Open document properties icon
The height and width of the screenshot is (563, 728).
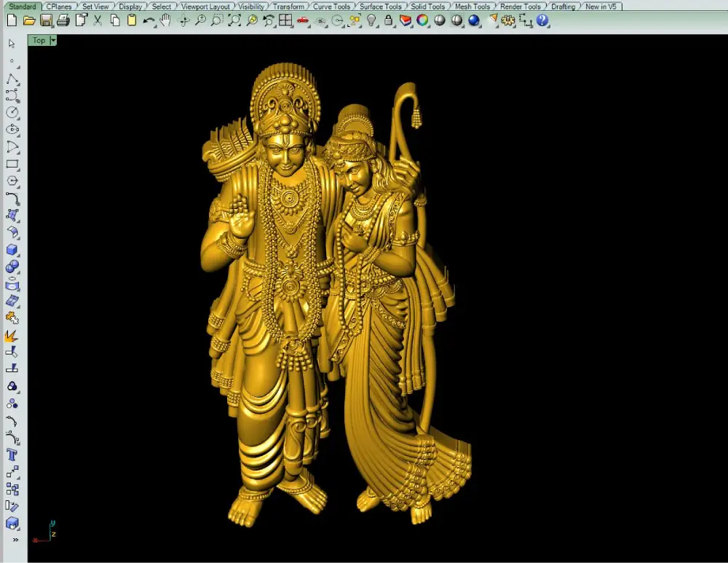pos(82,20)
